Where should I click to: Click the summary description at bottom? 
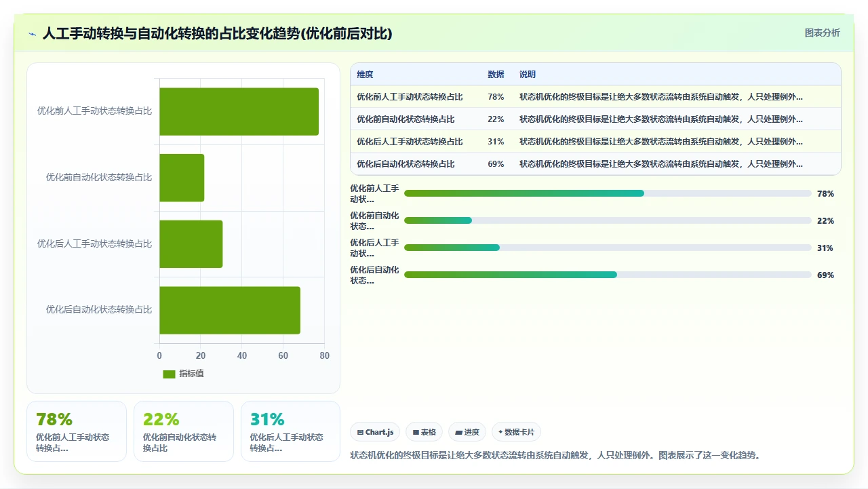click(x=557, y=455)
